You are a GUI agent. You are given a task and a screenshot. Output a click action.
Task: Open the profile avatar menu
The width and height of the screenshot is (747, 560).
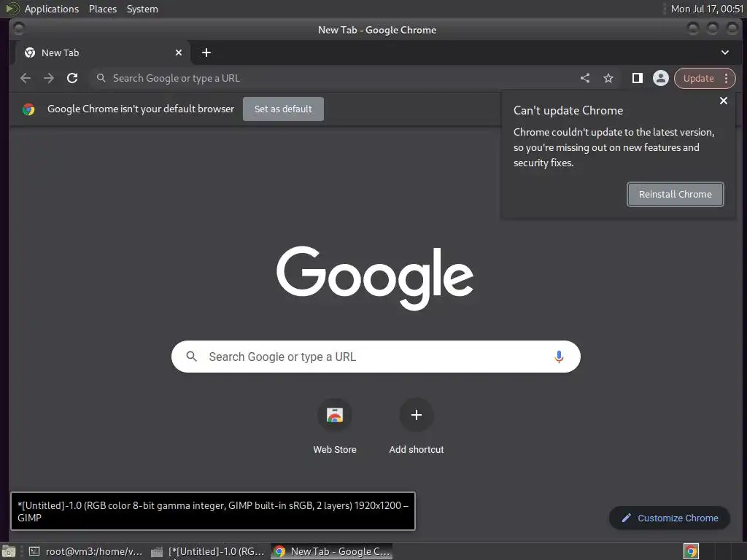(x=661, y=78)
